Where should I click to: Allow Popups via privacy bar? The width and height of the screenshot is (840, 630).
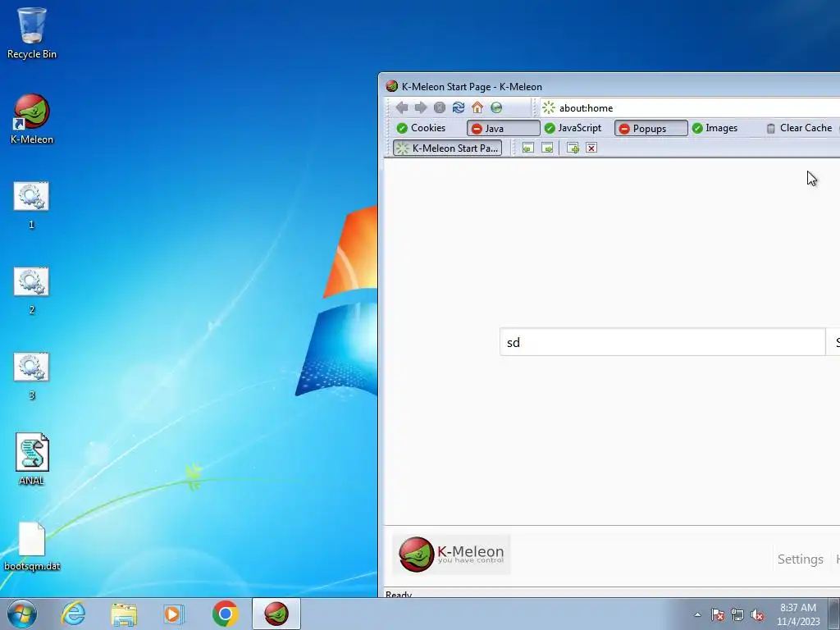(x=651, y=128)
